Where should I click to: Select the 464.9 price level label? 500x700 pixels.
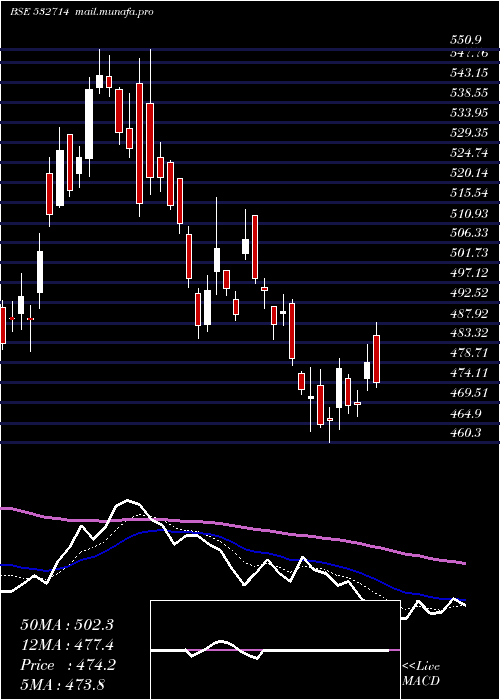click(465, 414)
